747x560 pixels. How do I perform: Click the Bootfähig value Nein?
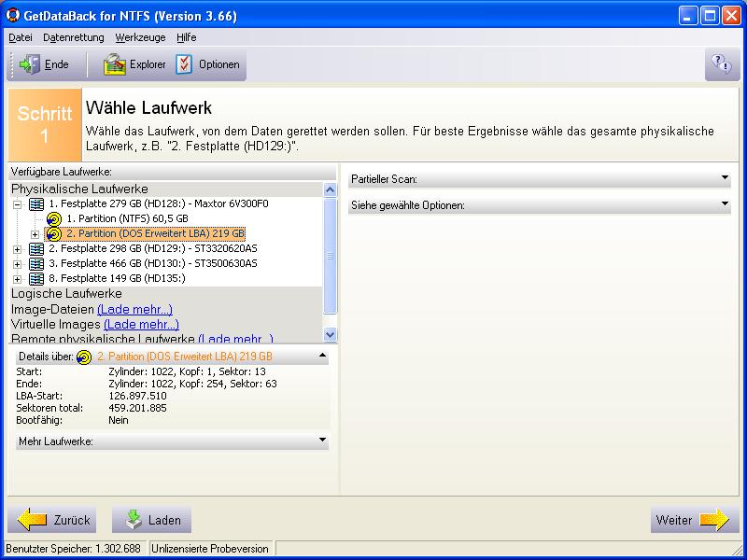[119, 420]
